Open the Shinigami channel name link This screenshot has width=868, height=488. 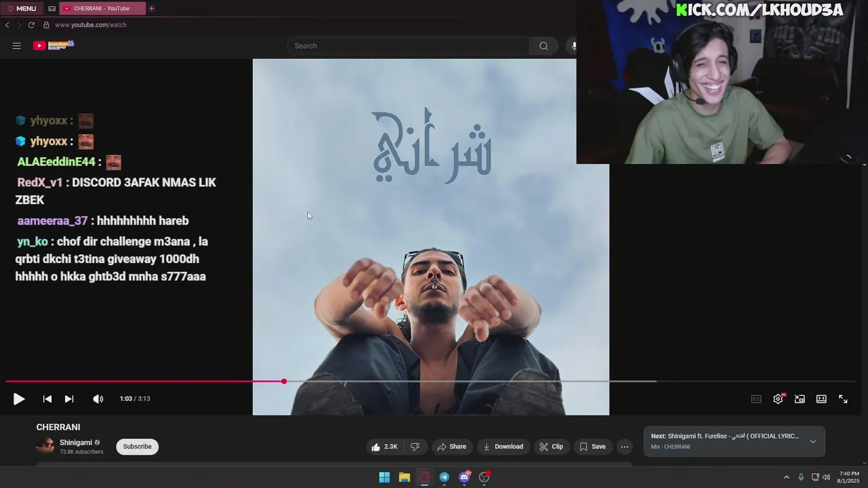pyautogui.click(x=76, y=443)
